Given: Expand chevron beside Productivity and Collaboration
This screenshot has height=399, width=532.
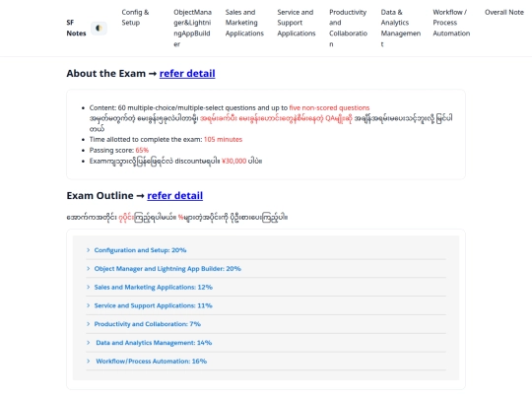Looking at the screenshot, I should [x=89, y=324].
